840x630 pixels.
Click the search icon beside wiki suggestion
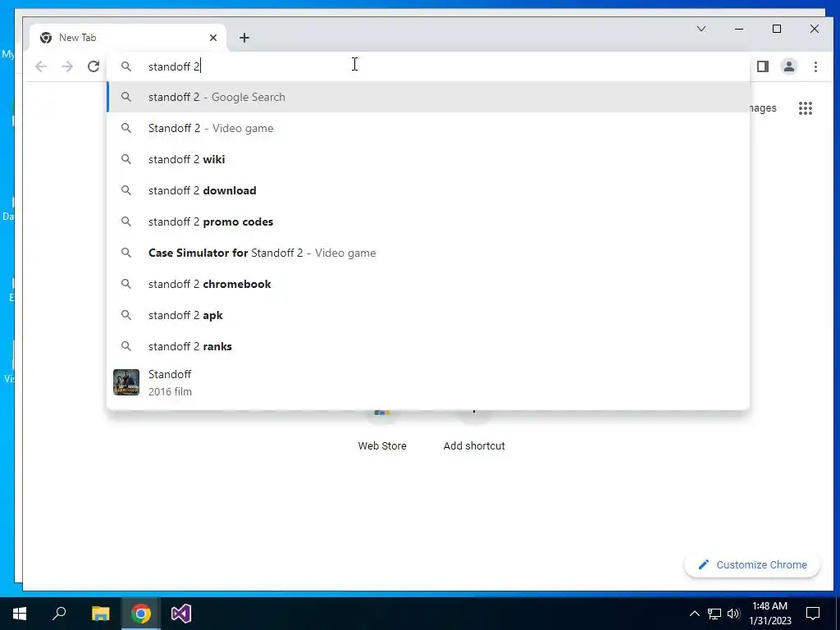[x=126, y=159]
